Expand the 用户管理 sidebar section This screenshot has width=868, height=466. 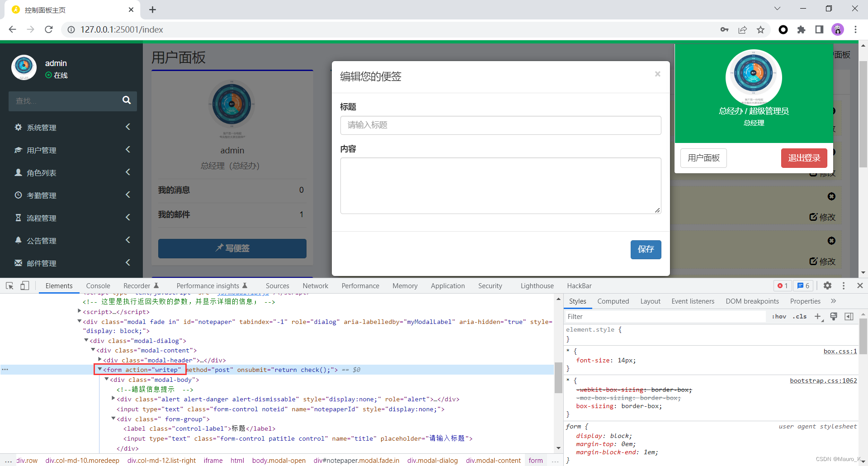(128, 149)
